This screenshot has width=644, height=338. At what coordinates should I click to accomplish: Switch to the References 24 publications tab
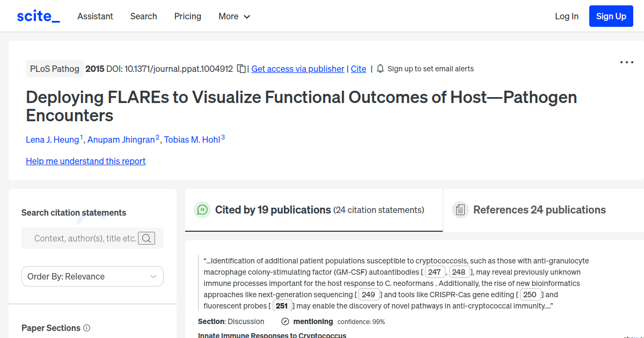(x=539, y=210)
